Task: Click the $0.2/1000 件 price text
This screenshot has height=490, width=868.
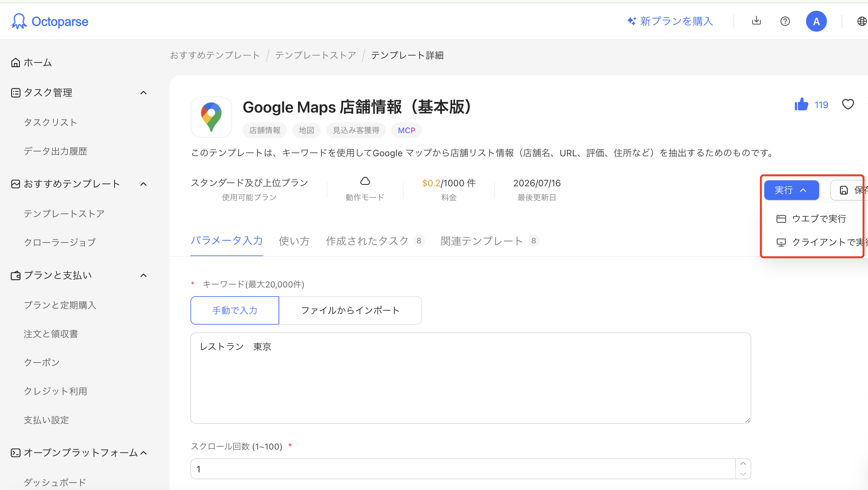Action: pyautogui.click(x=448, y=183)
